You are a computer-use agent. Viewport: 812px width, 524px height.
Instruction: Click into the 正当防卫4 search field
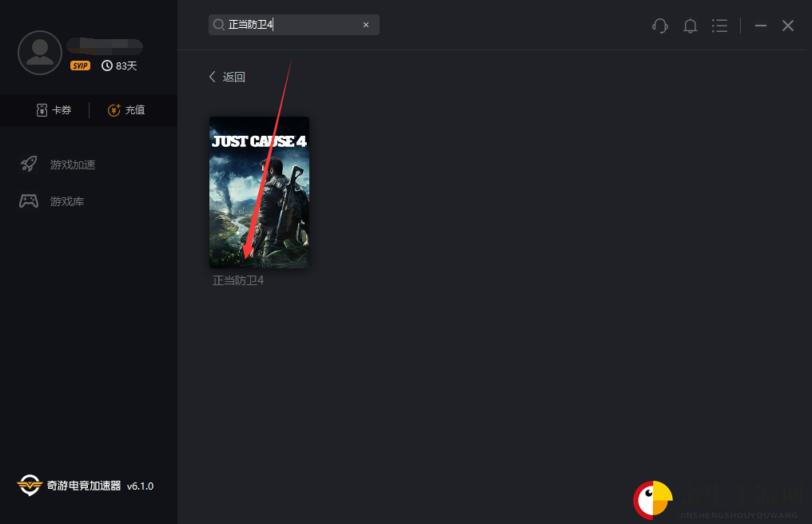coord(293,25)
